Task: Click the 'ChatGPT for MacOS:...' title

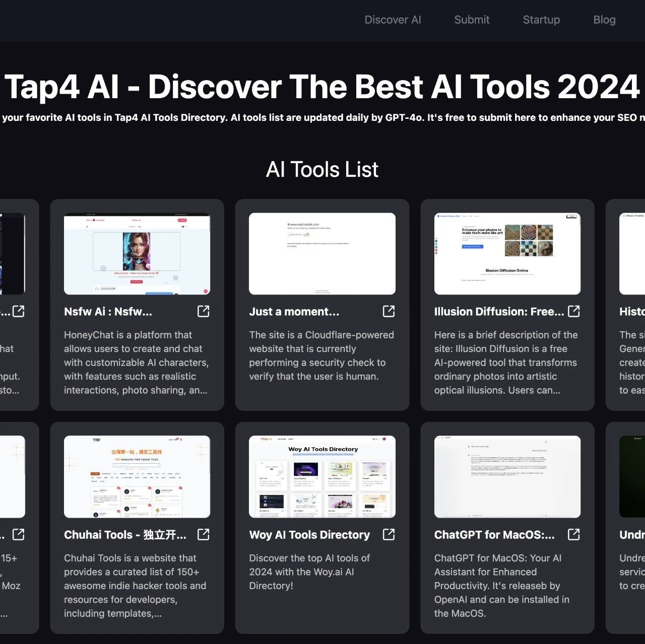Action: click(x=494, y=535)
